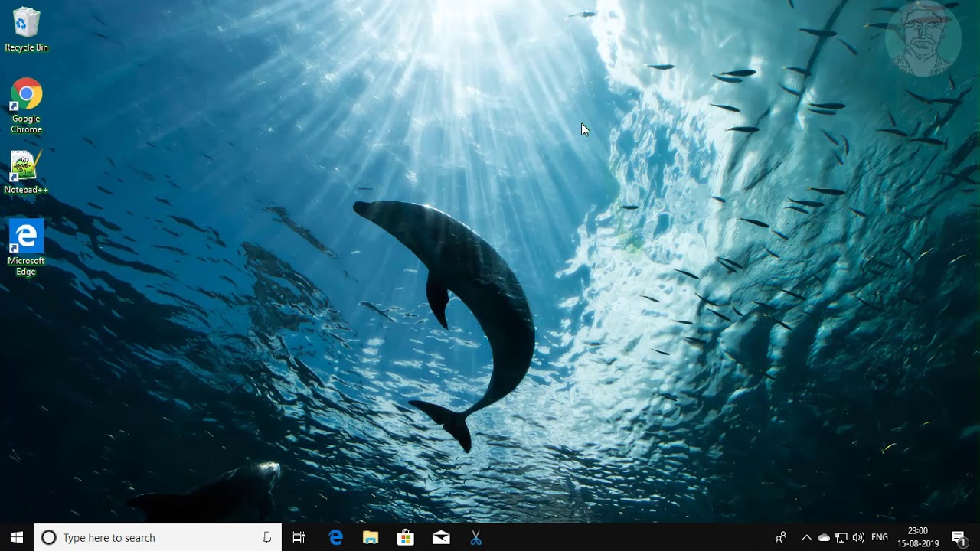The width and height of the screenshot is (980, 551).
Task: Select the Notepad++ desktop shortcut
Action: 26,172
